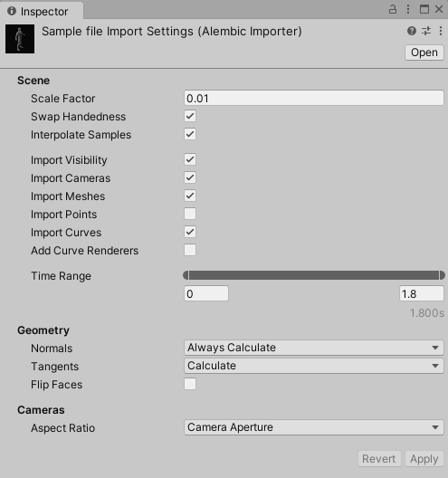This screenshot has width=448, height=478.
Task: Click the Import Points label
Action: click(64, 215)
